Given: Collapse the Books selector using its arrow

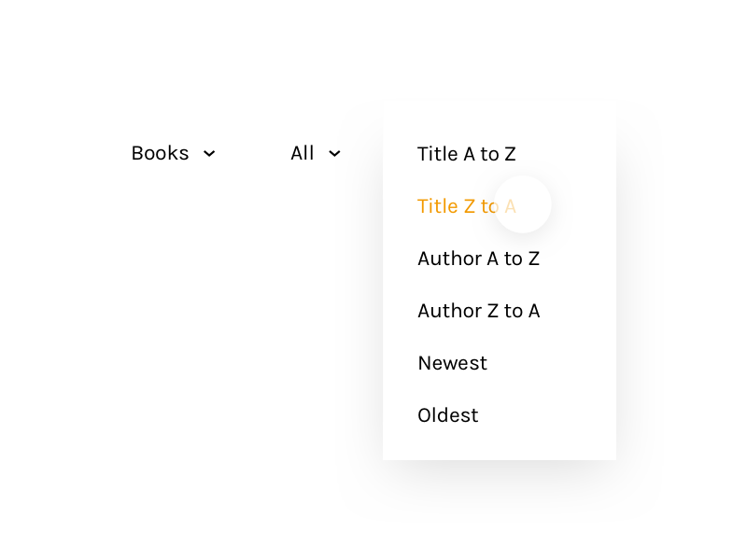Looking at the screenshot, I should [x=209, y=154].
